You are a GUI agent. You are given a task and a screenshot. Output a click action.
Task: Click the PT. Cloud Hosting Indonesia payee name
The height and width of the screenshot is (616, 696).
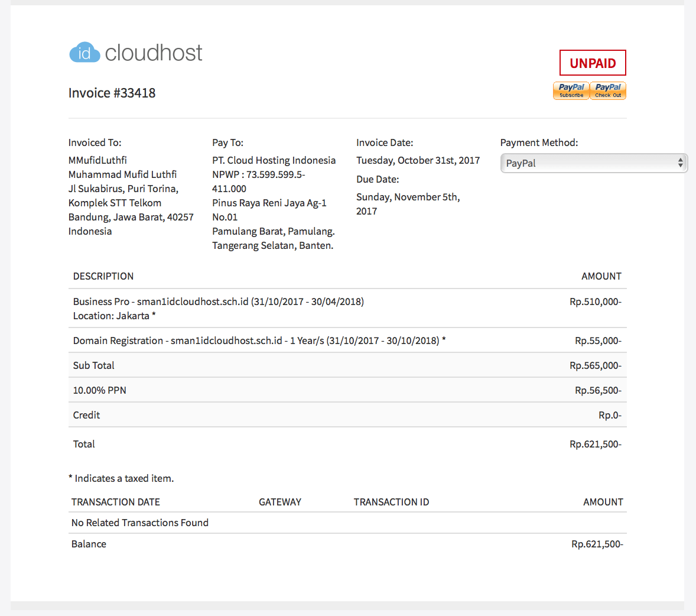click(274, 160)
